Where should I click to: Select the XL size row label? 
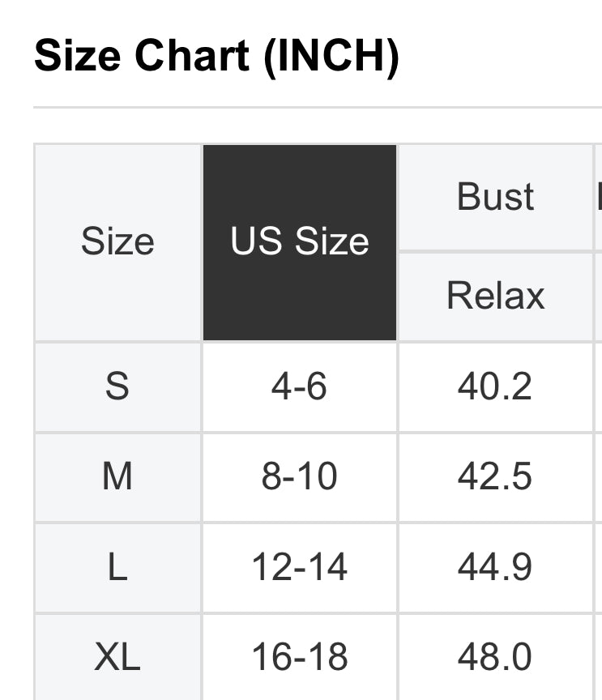click(x=117, y=656)
